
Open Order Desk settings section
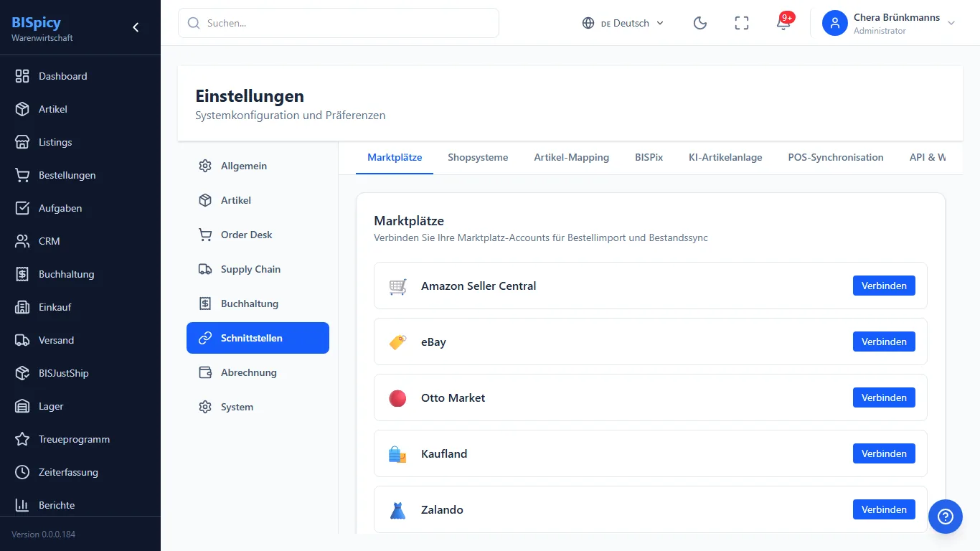click(258, 235)
